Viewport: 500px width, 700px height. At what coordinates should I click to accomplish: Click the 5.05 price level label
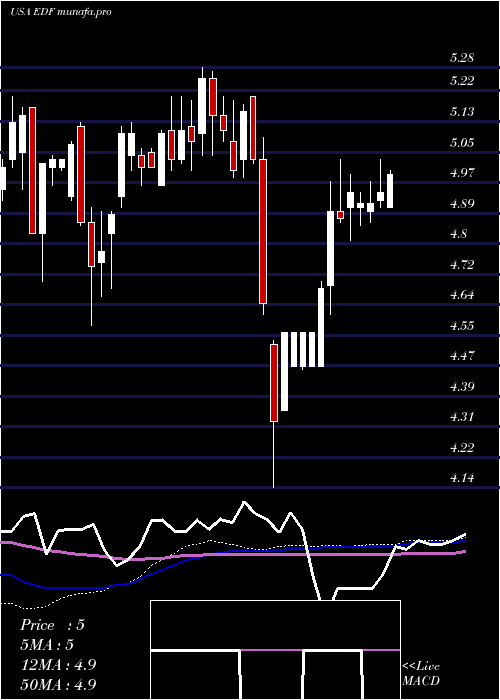point(462,142)
